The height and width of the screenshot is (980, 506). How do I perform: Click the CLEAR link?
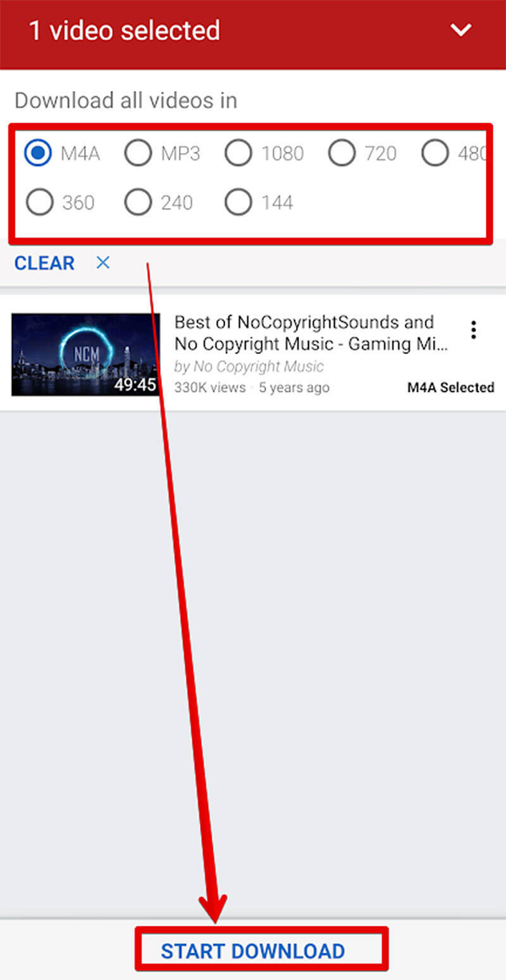coord(44,263)
